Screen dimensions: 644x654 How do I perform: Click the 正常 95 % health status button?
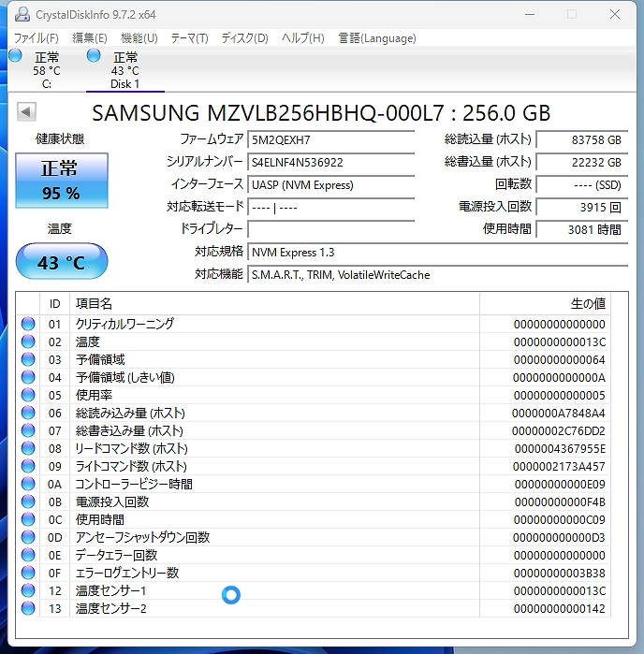(x=61, y=181)
